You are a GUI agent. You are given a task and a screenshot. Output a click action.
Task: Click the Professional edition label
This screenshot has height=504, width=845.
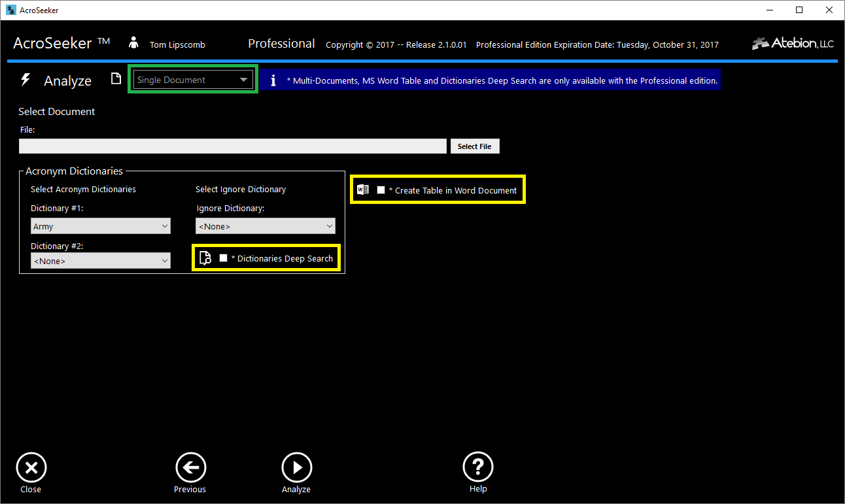[x=281, y=44]
